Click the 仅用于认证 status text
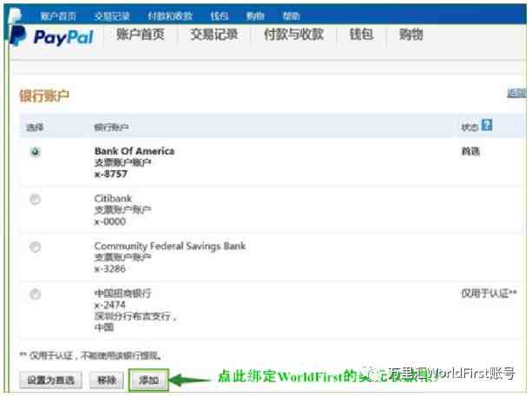 point(489,293)
